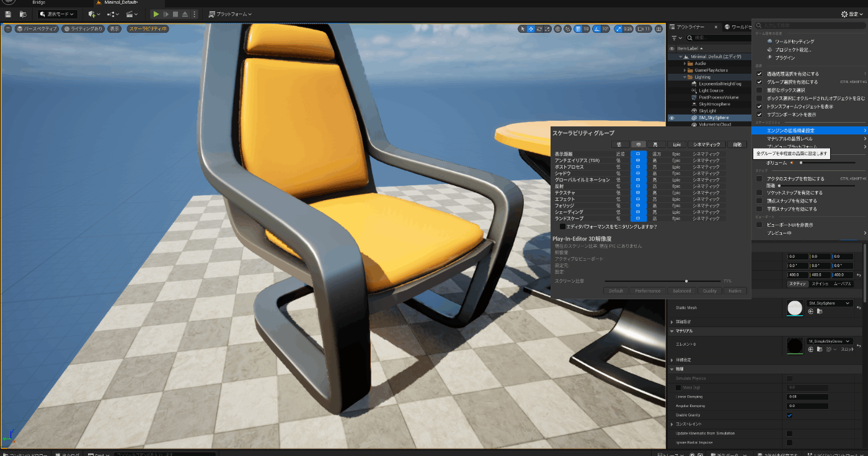Viewport: 868px width, 456px height.
Task: Expand the コンストレイント section
Action: [x=673, y=424]
